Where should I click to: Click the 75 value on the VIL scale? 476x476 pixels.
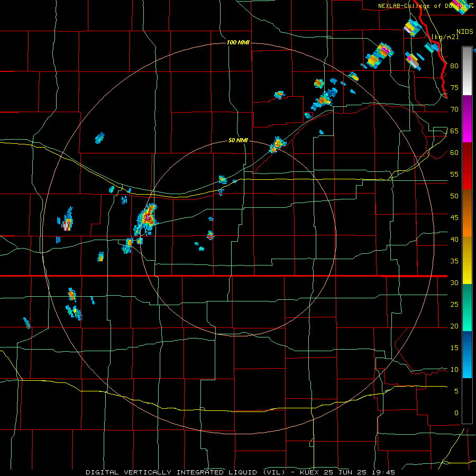[x=454, y=88]
